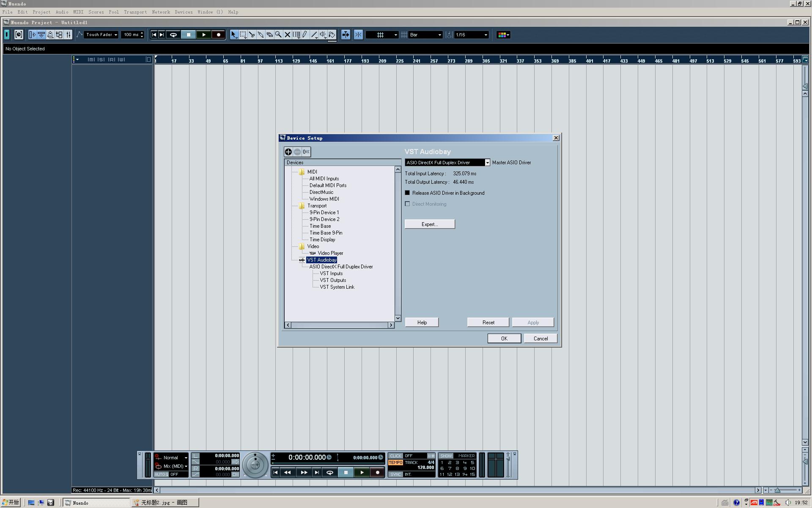Select the Line tool
Viewport: 812px width, 508px height.
tap(314, 35)
